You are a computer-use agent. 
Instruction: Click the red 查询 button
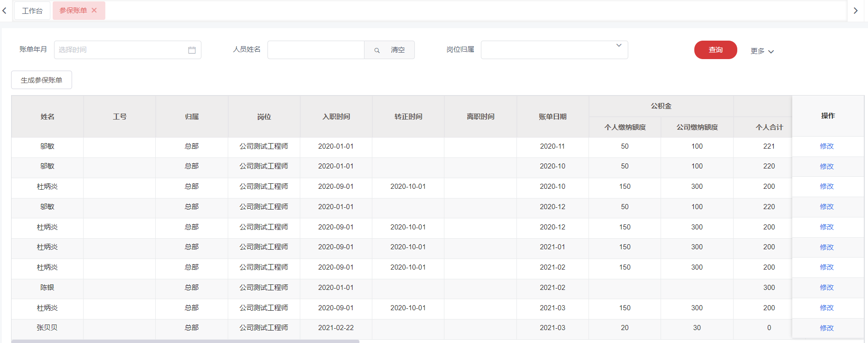715,50
